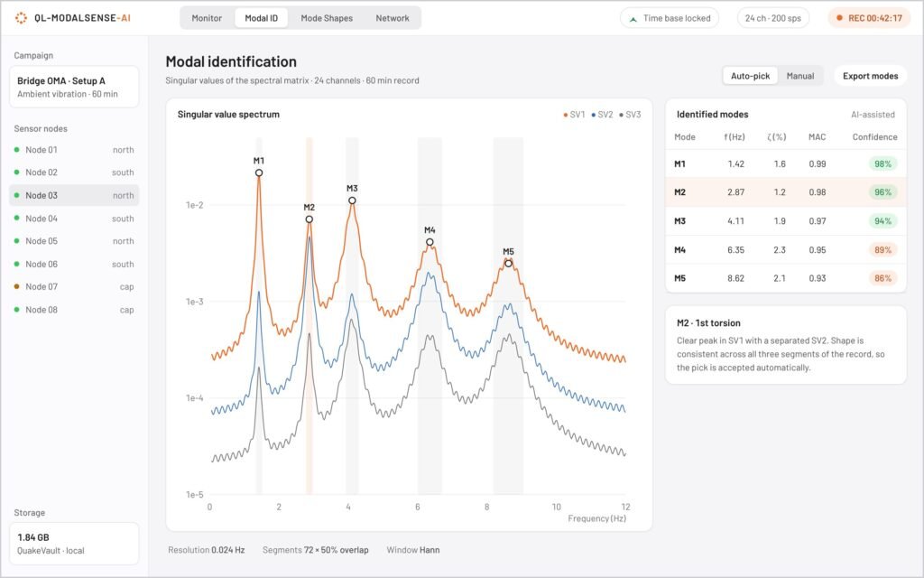
Task: Click Node 07 amber status dot
Action: [x=16, y=286]
